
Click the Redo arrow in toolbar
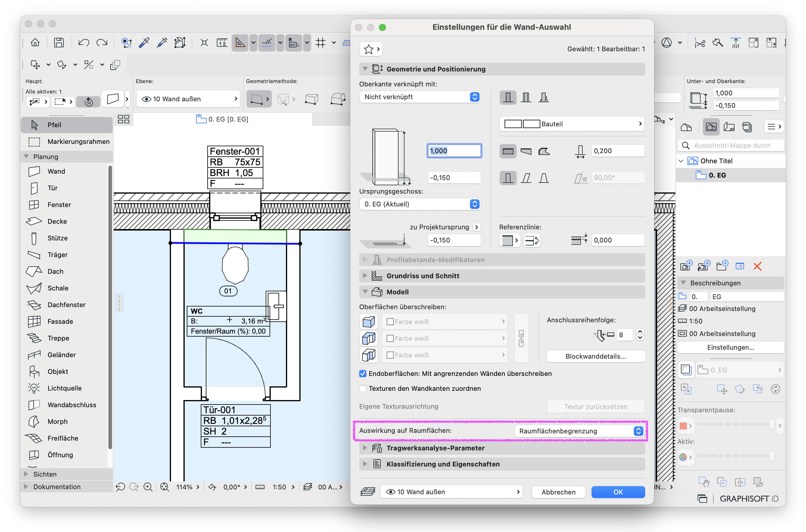point(102,42)
